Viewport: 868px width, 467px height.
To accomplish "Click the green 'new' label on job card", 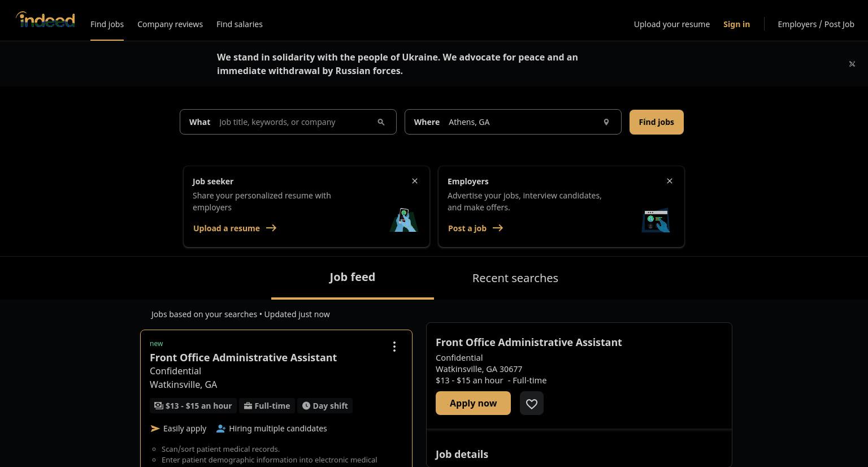I will point(157,344).
